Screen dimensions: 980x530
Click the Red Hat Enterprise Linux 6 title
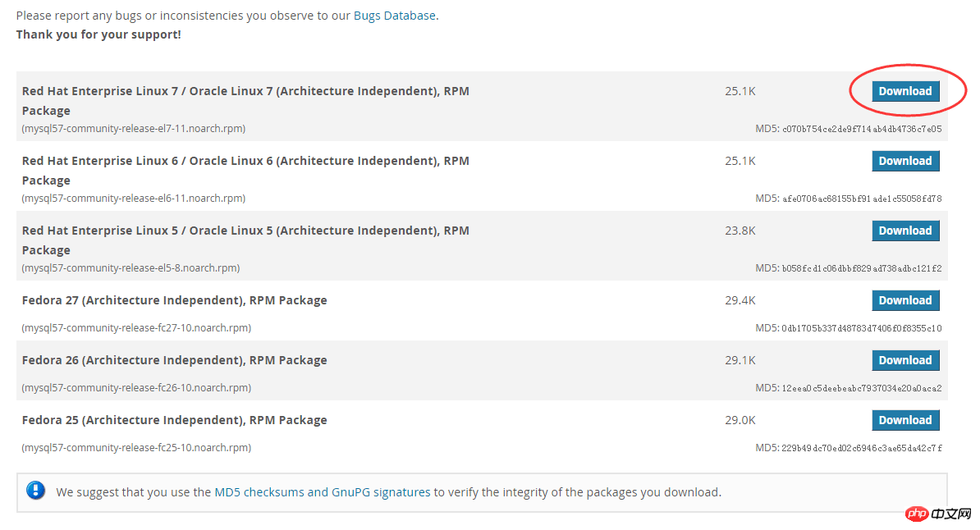[245, 171]
